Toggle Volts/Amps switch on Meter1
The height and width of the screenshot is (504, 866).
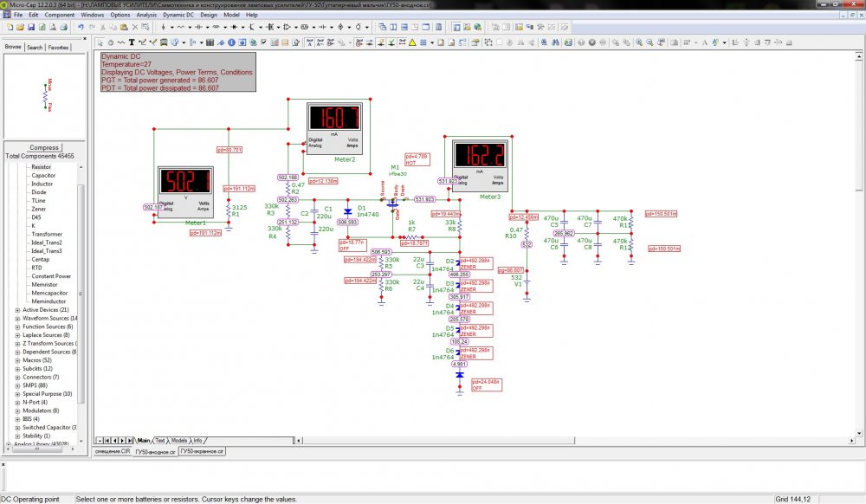tap(203, 206)
